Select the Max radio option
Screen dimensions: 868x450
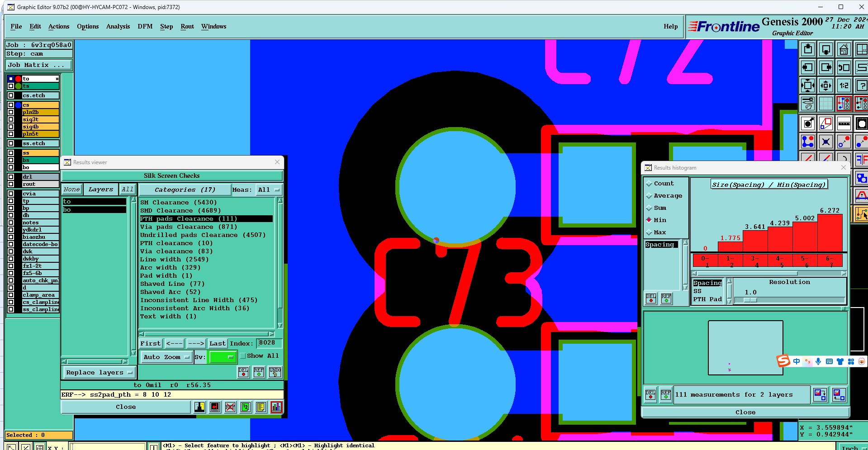click(x=656, y=232)
